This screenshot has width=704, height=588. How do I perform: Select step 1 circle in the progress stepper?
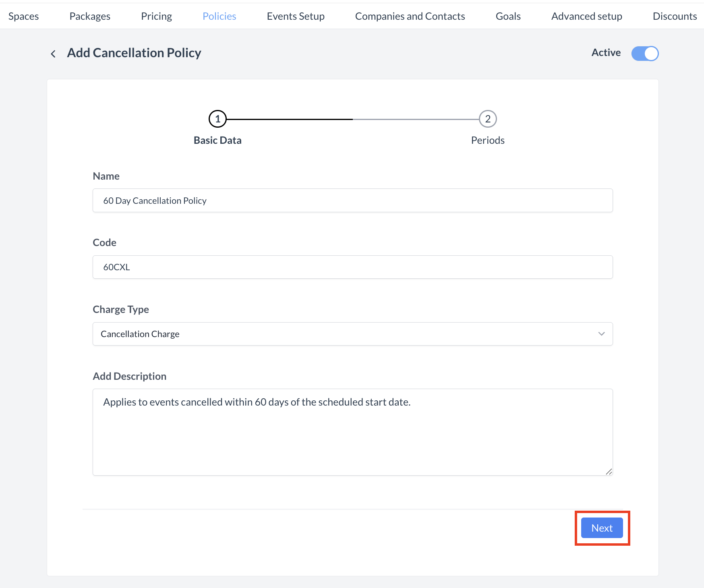tap(217, 119)
